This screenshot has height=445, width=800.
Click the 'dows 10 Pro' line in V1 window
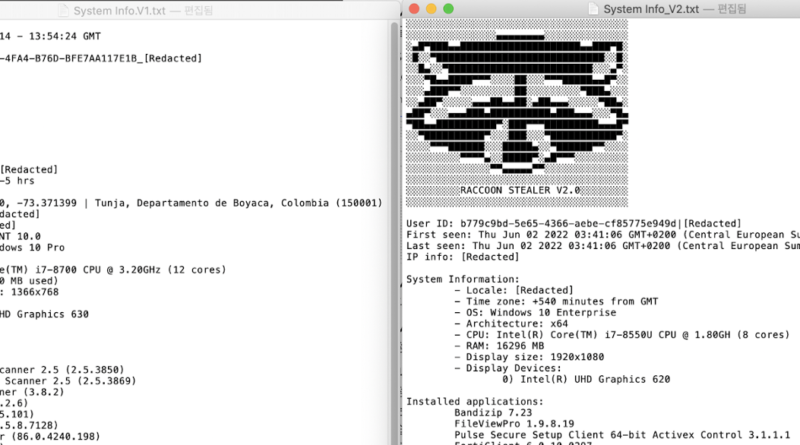point(32,248)
